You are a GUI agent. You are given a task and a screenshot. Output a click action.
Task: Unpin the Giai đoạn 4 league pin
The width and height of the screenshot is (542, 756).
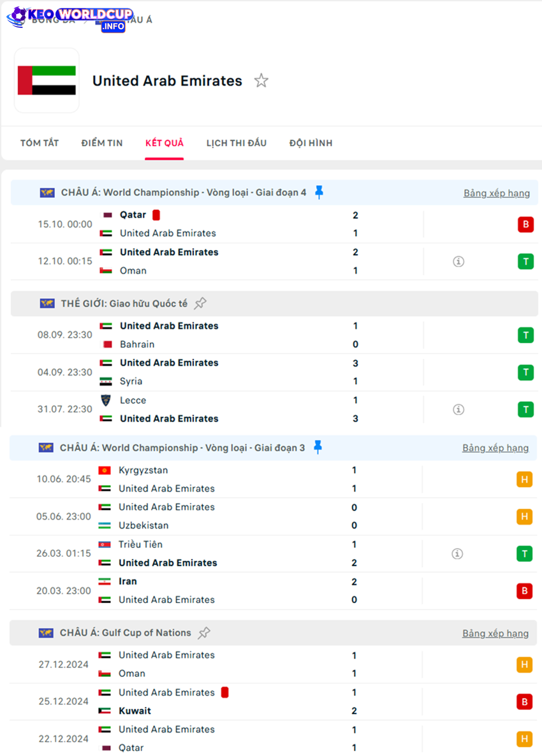319,193
